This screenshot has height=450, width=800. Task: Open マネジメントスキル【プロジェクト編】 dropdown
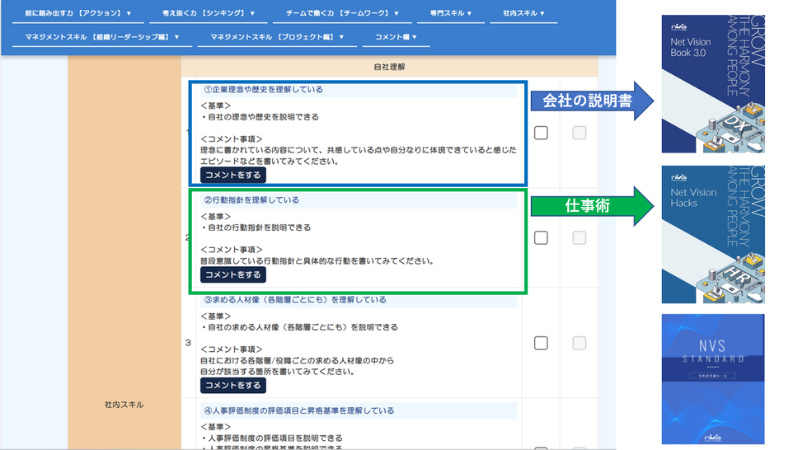coord(277,37)
